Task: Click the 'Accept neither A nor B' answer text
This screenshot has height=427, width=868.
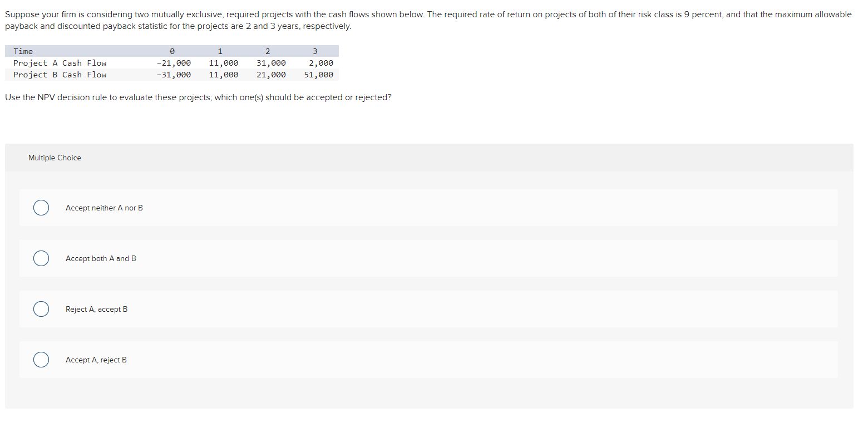Action: [x=104, y=208]
